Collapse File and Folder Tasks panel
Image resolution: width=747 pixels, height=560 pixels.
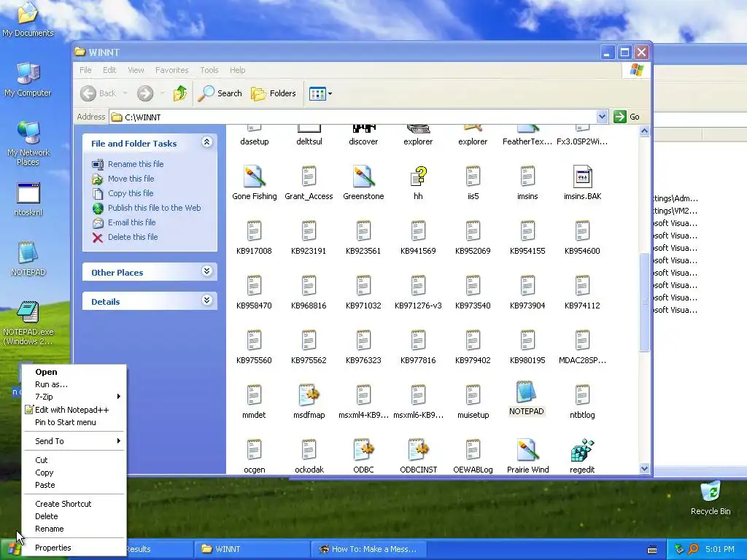click(x=206, y=142)
